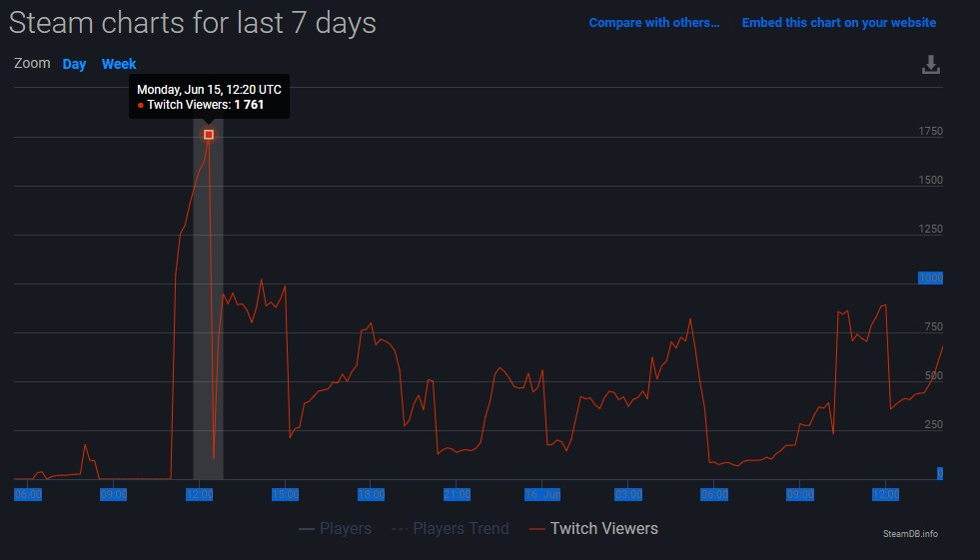
Task: Click the SteamDB.info credit link
Action: (910, 534)
